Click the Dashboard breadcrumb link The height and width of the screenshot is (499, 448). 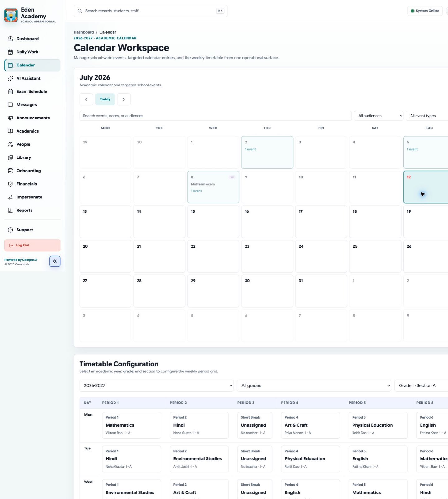84,32
